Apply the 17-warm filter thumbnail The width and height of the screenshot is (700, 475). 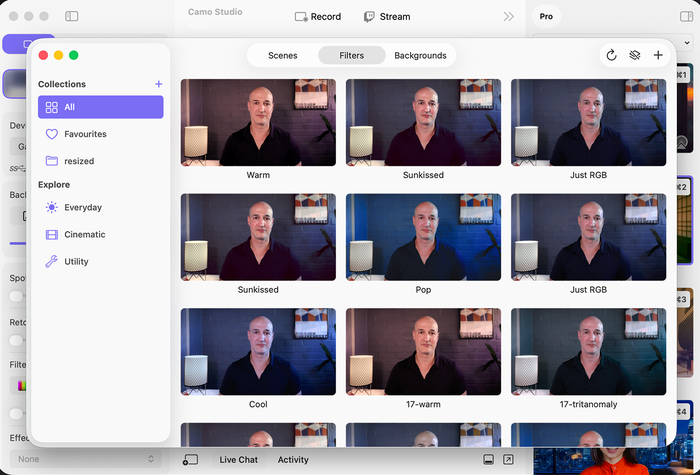[x=423, y=352]
